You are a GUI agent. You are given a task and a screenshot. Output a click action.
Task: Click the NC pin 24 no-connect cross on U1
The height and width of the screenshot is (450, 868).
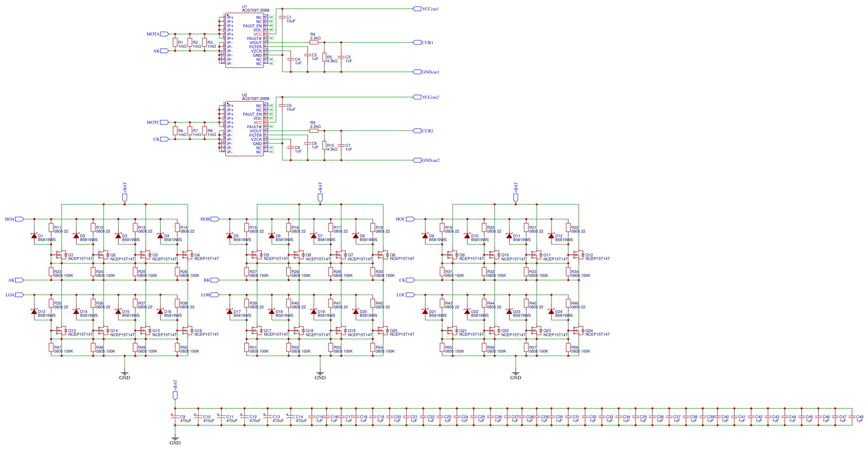click(272, 17)
